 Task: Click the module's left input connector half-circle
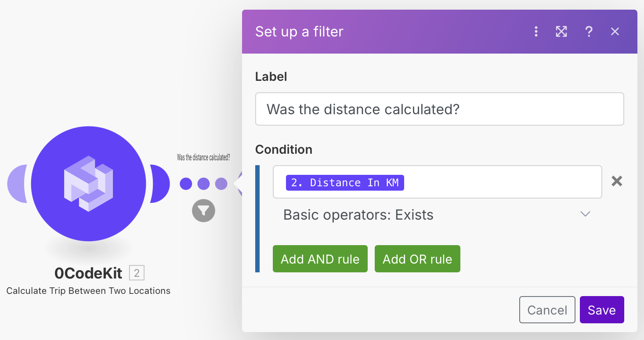[x=17, y=184]
